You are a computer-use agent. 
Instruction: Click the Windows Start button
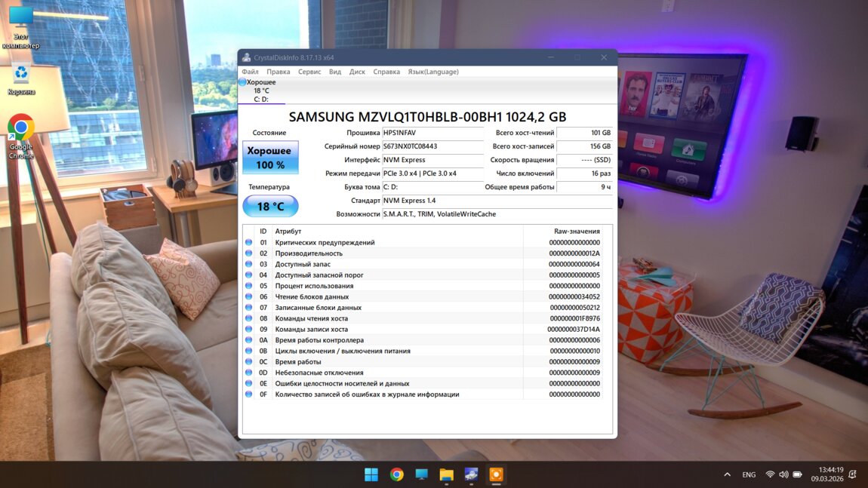(x=371, y=474)
